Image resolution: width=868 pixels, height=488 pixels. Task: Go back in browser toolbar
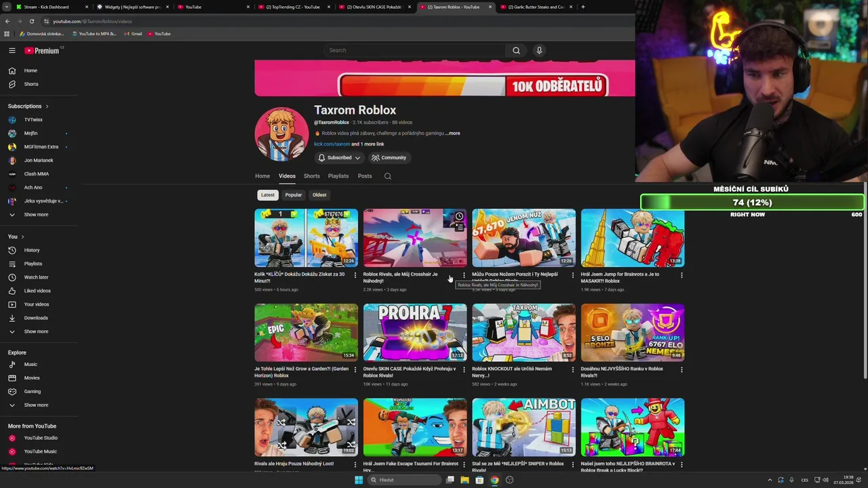[7, 21]
